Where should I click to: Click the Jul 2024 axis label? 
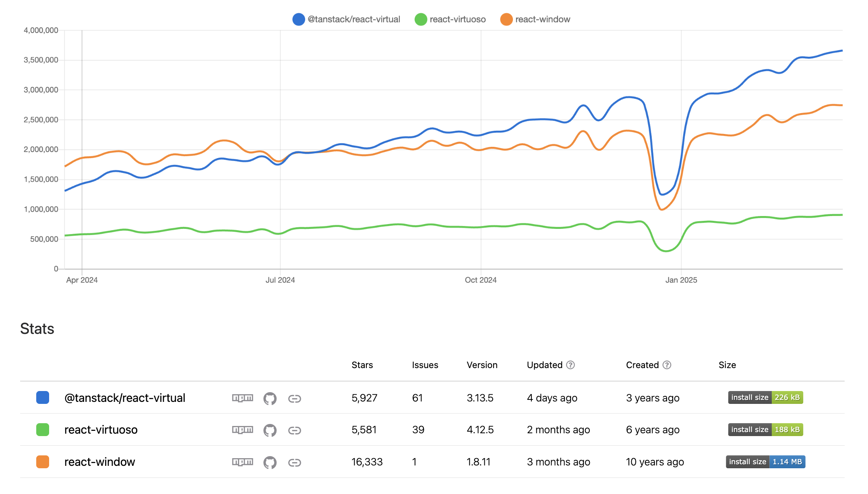pyautogui.click(x=280, y=280)
